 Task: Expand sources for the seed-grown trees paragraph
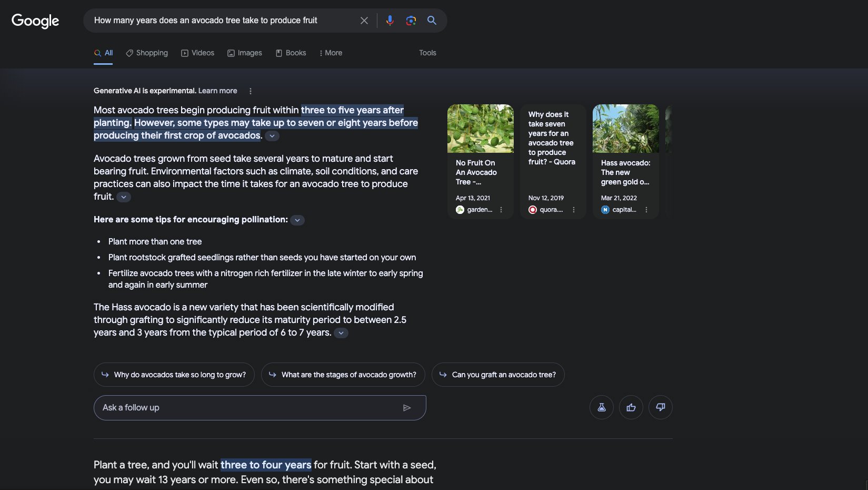point(123,197)
